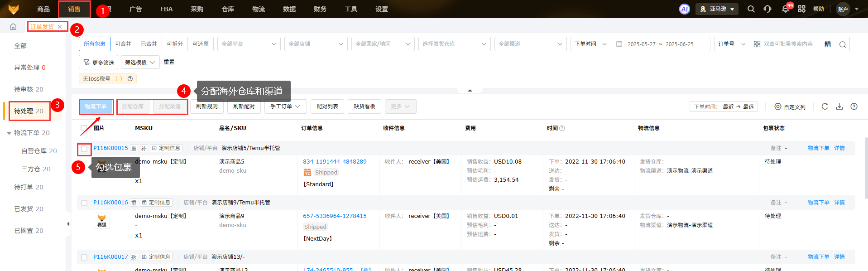Open the notifications bell
The width and height of the screenshot is (868, 271).
[785, 9]
